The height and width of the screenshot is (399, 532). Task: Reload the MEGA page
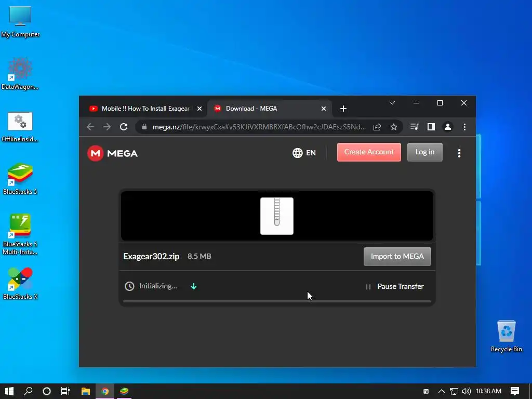[124, 127]
